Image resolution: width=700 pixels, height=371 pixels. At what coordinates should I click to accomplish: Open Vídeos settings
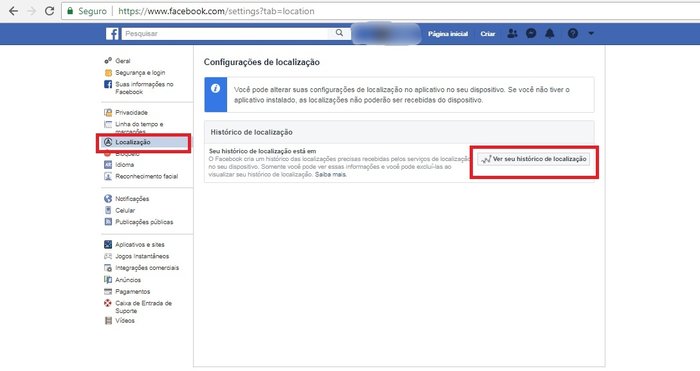(x=125, y=321)
